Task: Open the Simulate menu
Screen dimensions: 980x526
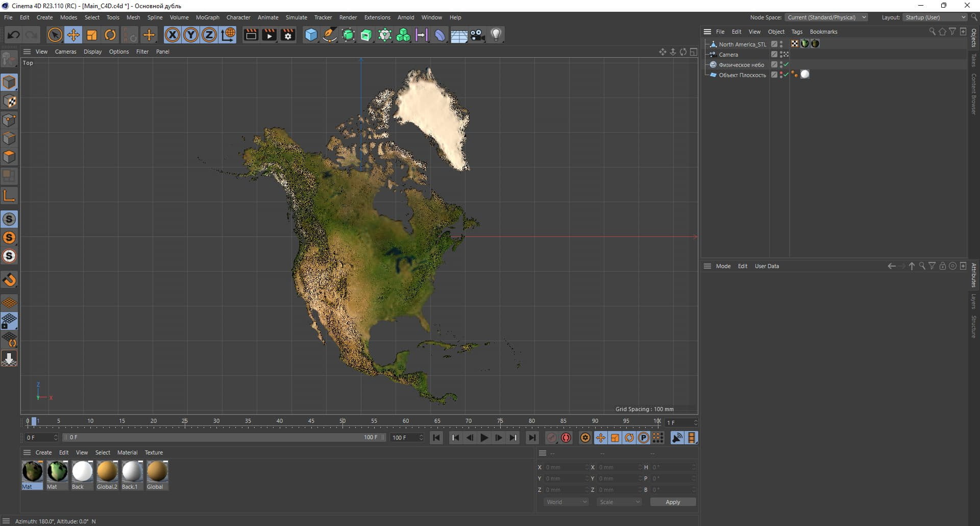Action: click(x=297, y=17)
